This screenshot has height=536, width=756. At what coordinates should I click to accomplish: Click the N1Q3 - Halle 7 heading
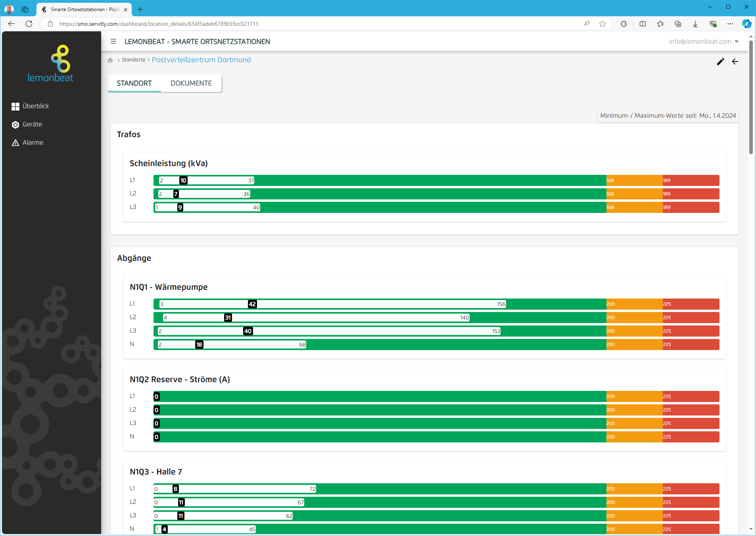coord(156,472)
